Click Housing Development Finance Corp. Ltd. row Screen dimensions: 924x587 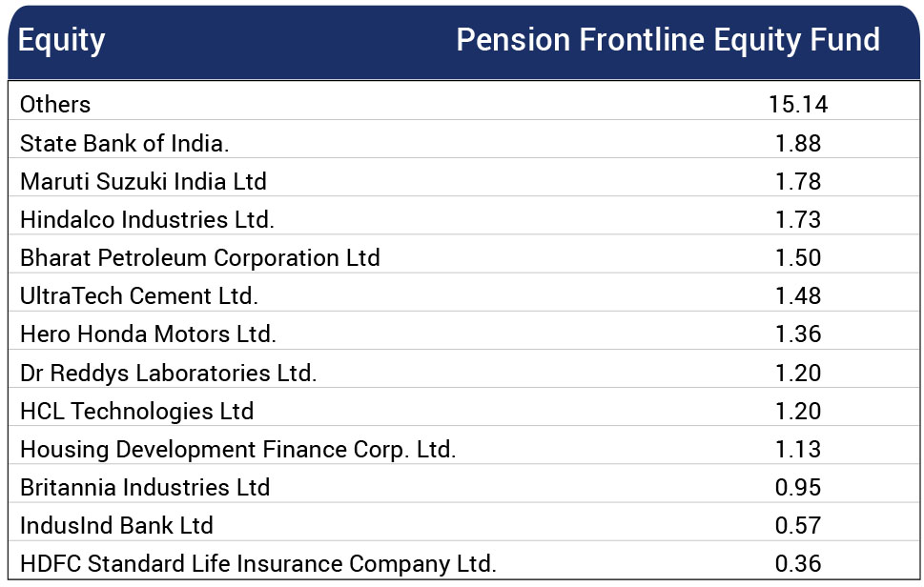[463, 449]
